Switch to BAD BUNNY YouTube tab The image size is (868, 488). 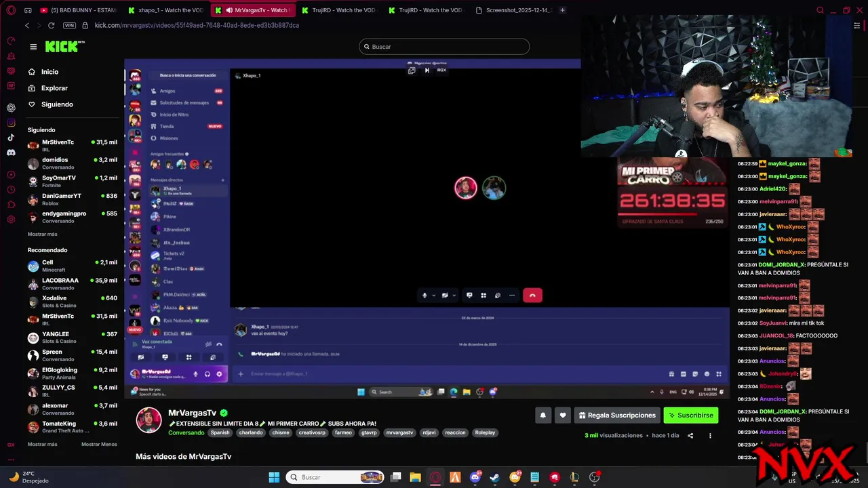pos(78,10)
